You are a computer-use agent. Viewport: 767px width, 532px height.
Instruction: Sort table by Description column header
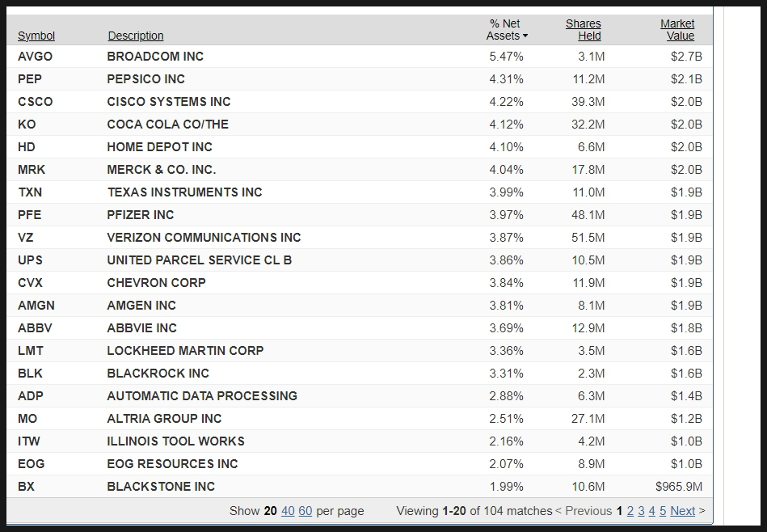136,36
